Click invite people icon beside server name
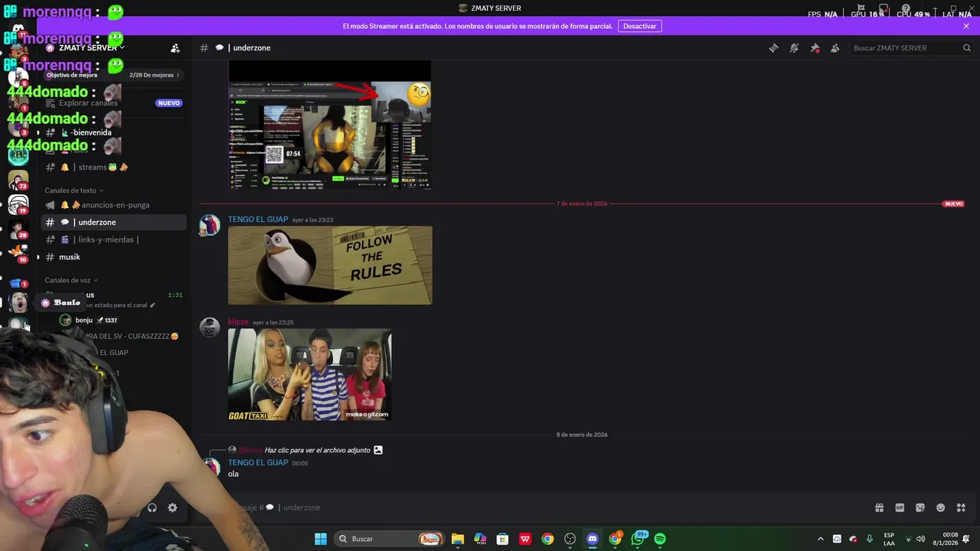Screen dimensions: 980x551 [x=175, y=47]
